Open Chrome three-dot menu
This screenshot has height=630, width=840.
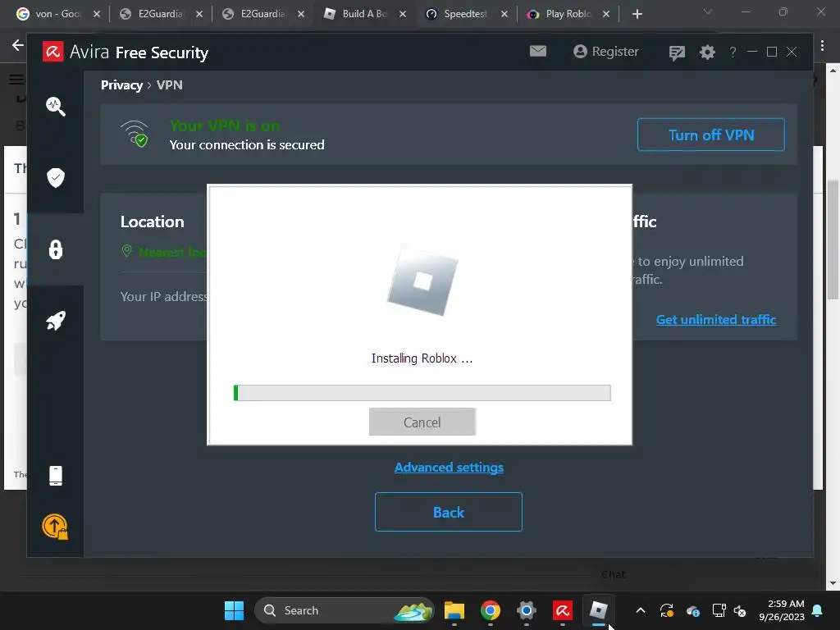822,46
